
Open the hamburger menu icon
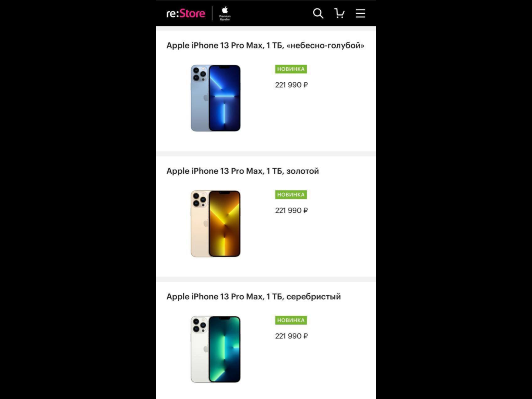click(360, 13)
